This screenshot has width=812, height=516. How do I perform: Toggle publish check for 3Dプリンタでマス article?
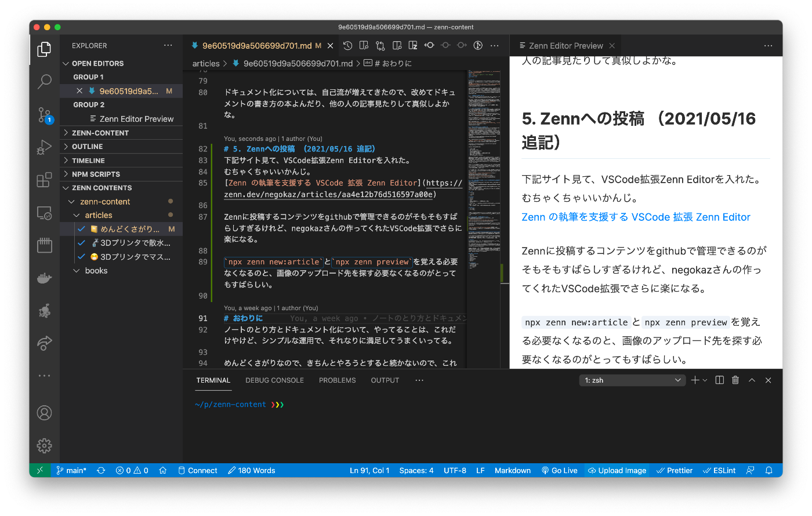(82, 257)
